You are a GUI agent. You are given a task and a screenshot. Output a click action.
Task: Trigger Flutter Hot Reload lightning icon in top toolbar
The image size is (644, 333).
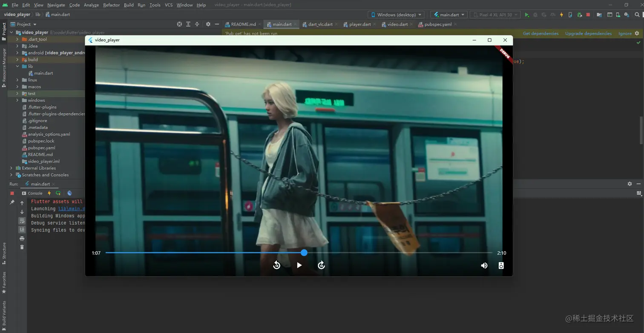coord(561,15)
